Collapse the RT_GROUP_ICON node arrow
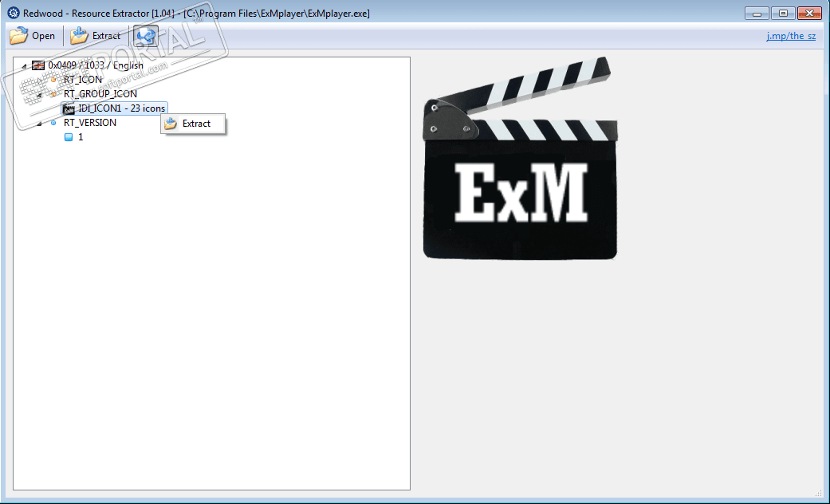Viewport: 830px width, 504px height. click(40, 95)
